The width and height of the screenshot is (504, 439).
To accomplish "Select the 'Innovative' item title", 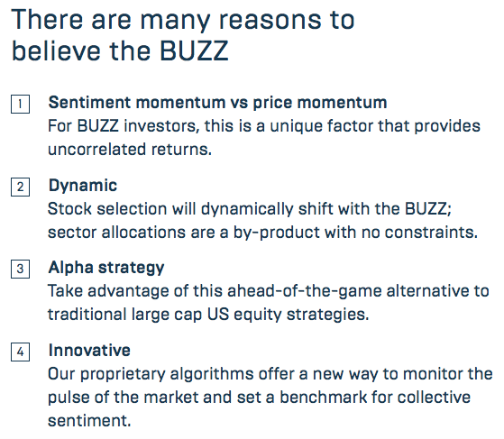I will coord(89,351).
